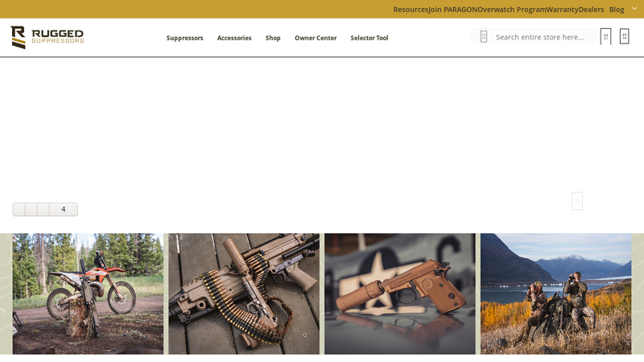Click the faint icon on the banner's right side

(x=577, y=201)
